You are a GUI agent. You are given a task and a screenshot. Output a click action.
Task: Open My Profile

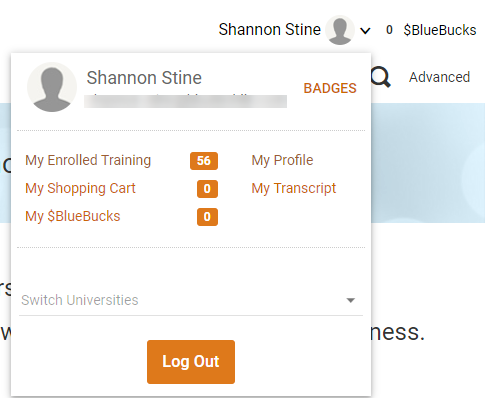click(282, 160)
